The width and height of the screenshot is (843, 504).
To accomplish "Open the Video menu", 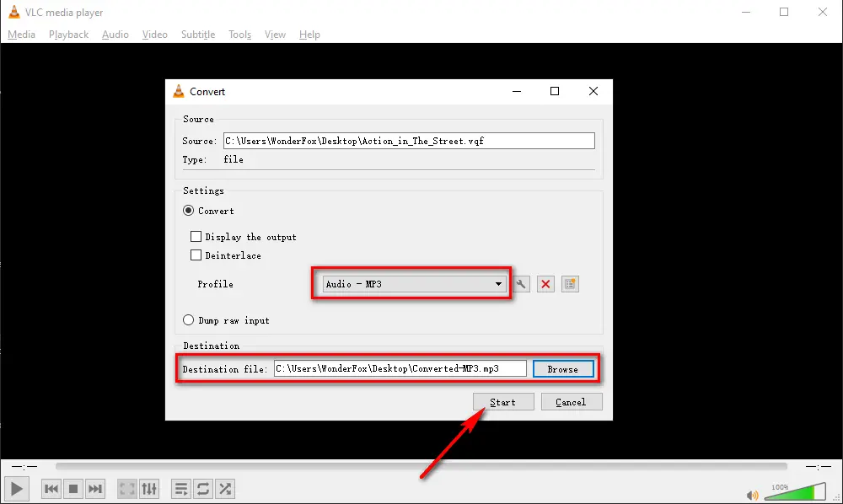I will coord(155,35).
